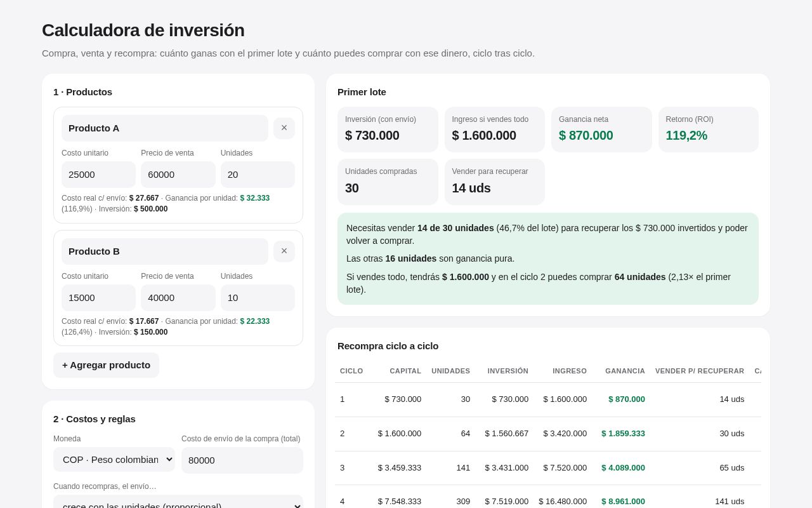The width and height of the screenshot is (812, 508).
Task: Click the 141 uds cell in cycle 4
Action: 730,502
